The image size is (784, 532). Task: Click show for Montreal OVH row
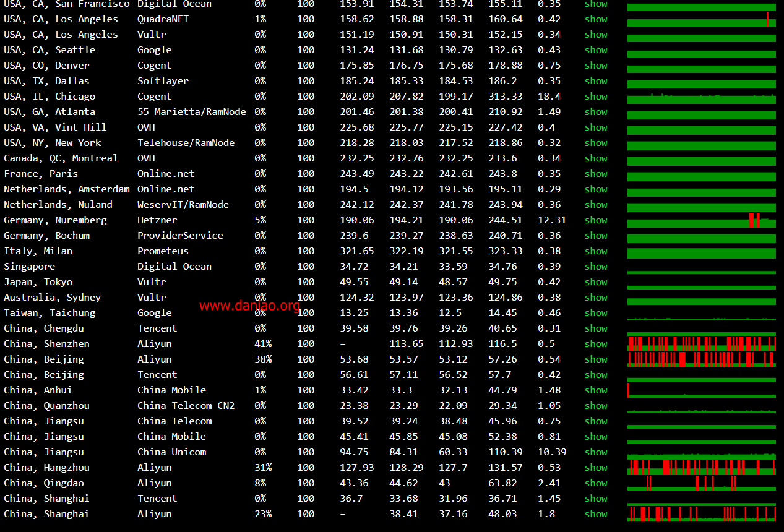point(596,158)
